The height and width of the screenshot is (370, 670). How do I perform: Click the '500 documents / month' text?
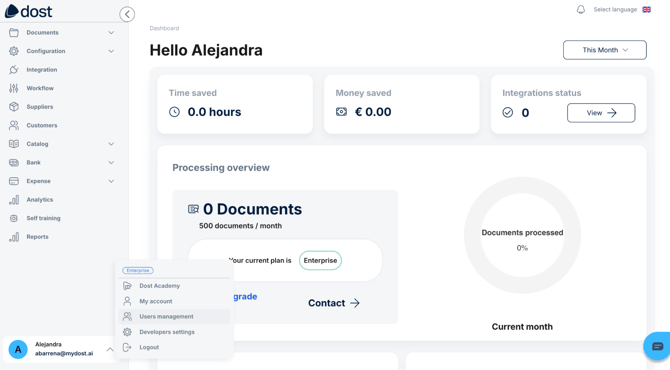[x=241, y=226]
